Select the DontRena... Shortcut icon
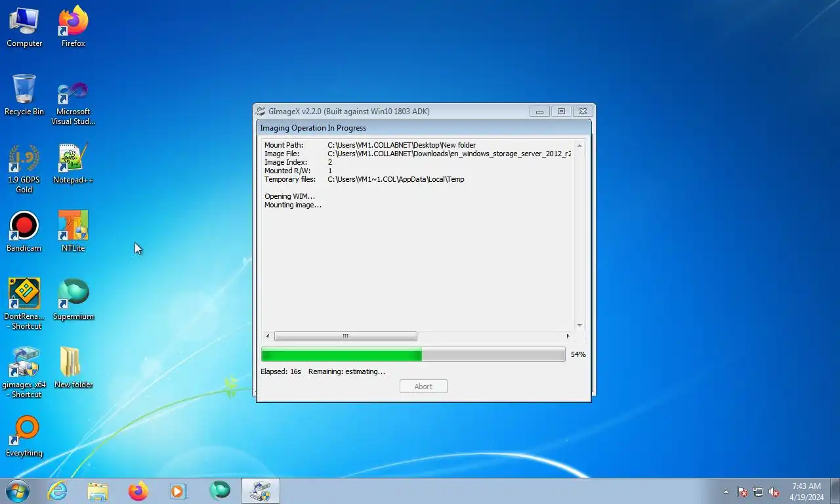The height and width of the screenshot is (504, 840). point(24,304)
